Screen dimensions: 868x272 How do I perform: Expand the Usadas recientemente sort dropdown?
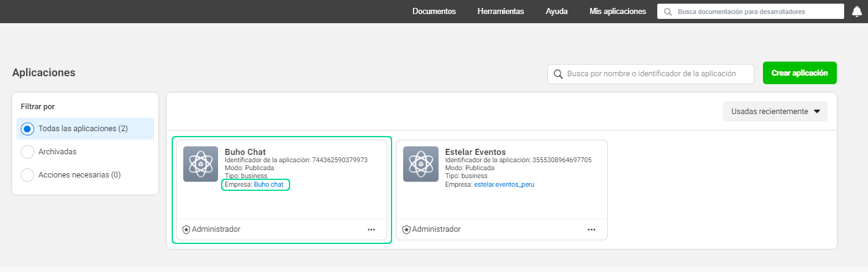pos(775,112)
